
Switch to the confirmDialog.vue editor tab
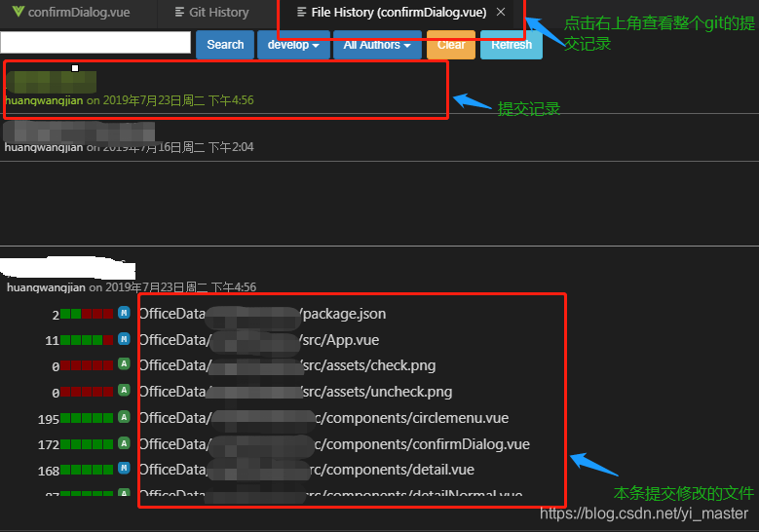point(71,12)
